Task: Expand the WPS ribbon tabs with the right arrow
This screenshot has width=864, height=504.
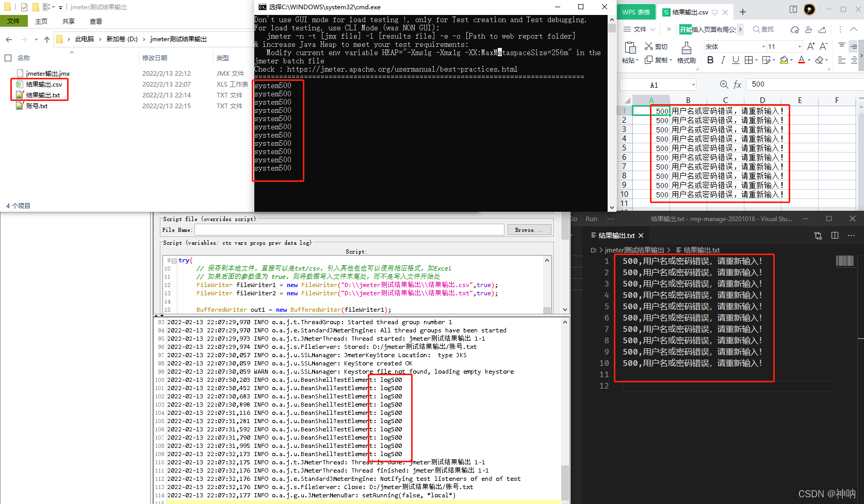Action: click(x=740, y=29)
